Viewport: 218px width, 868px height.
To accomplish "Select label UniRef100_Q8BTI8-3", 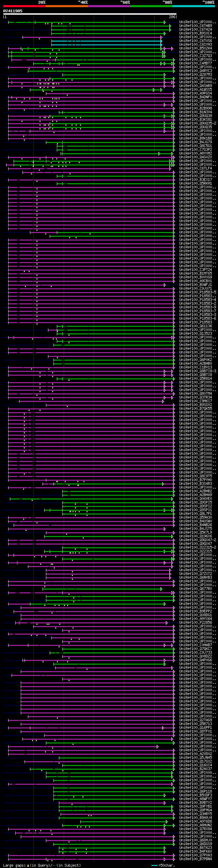I will 198,371.
